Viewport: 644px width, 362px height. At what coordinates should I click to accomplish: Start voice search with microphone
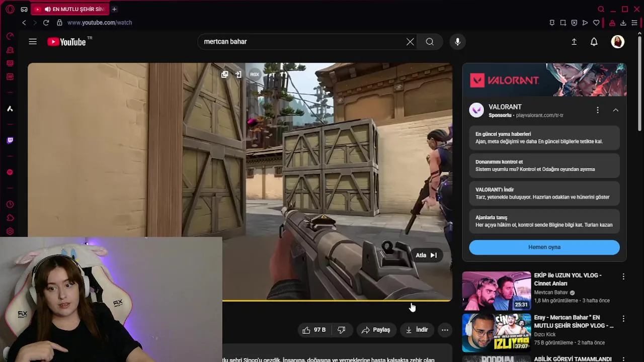tap(457, 42)
